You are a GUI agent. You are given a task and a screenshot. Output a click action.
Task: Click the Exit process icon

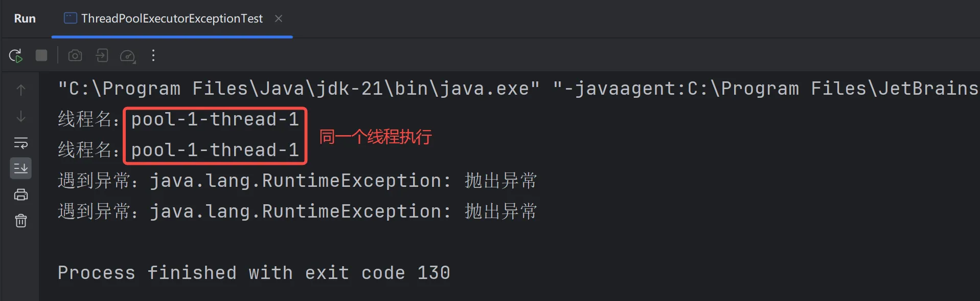tap(102, 55)
